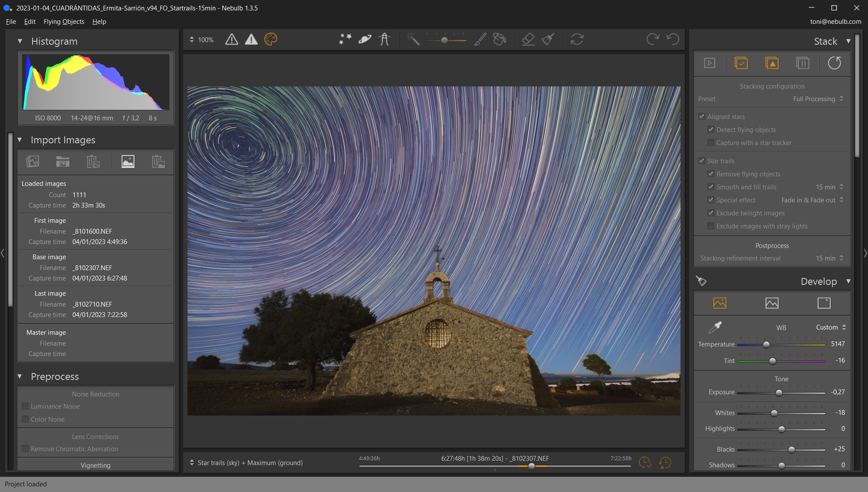The height and width of the screenshot is (492, 868).
Task: Uncheck Exclude twilight images
Action: [711, 213]
